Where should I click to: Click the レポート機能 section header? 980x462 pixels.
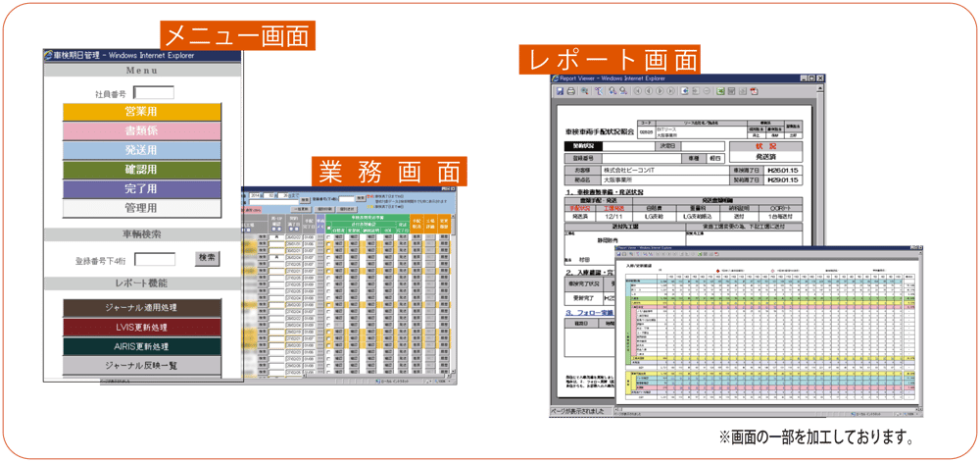pyautogui.click(x=142, y=283)
